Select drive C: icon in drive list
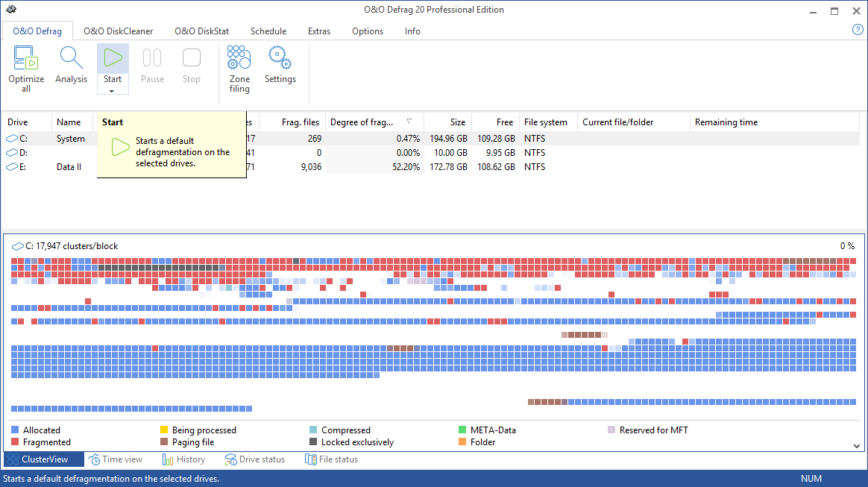 click(12, 139)
